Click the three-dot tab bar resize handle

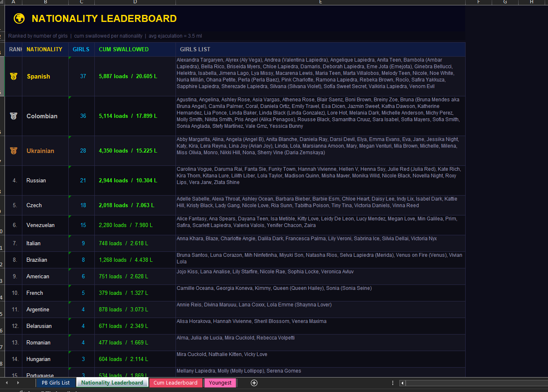tap(392, 383)
